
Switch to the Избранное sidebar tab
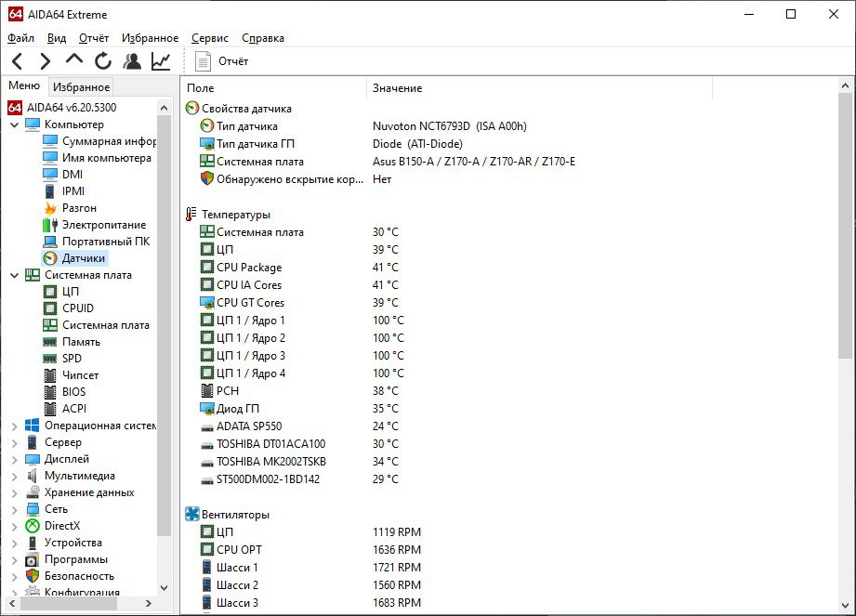coord(82,86)
